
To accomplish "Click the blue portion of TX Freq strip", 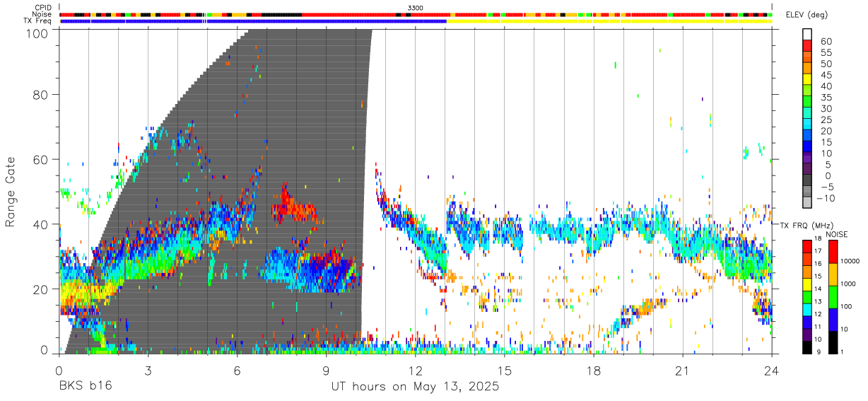I will pyautogui.click(x=253, y=21).
